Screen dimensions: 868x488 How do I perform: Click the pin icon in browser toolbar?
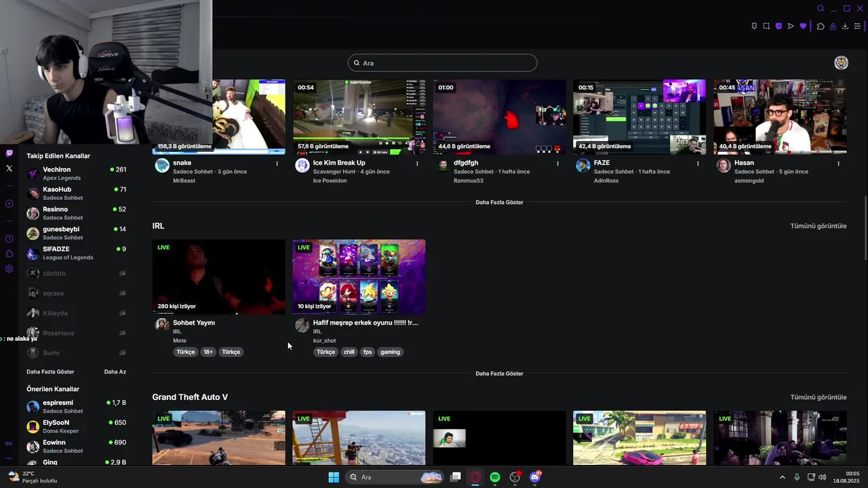tap(754, 26)
